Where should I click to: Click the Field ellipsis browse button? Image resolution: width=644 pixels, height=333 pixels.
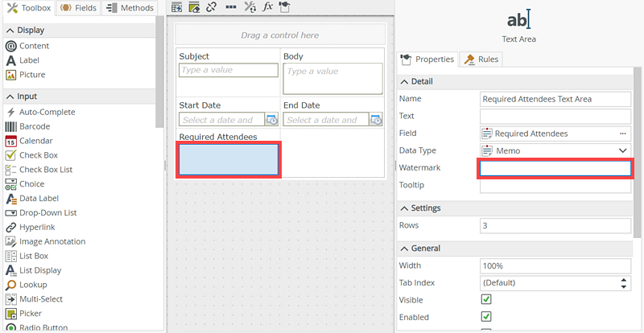(622, 134)
